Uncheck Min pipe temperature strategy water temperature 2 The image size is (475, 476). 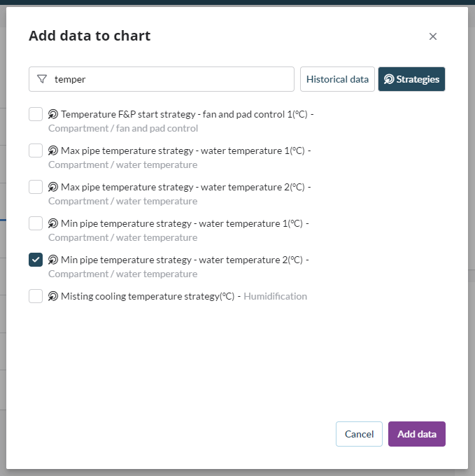tap(36, 260)
